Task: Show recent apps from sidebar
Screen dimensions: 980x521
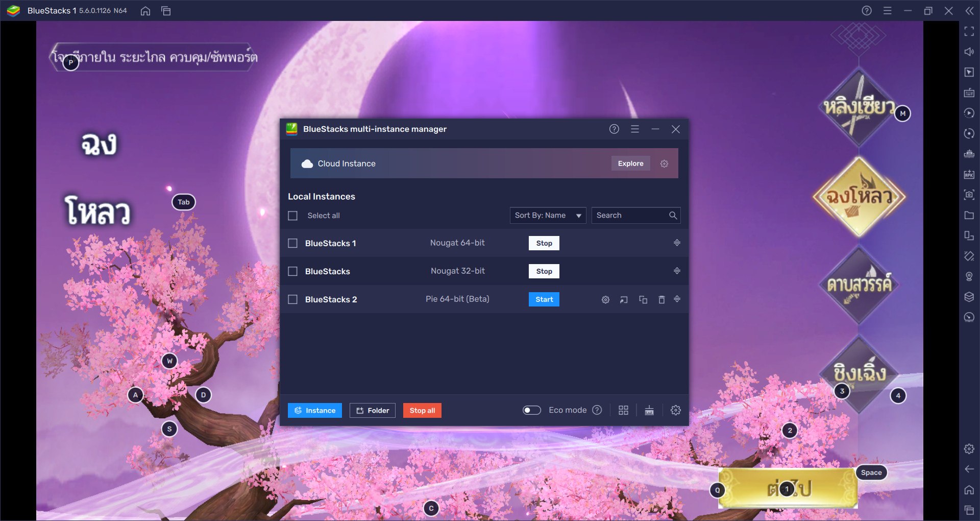Action: click(x=969, y=510)
